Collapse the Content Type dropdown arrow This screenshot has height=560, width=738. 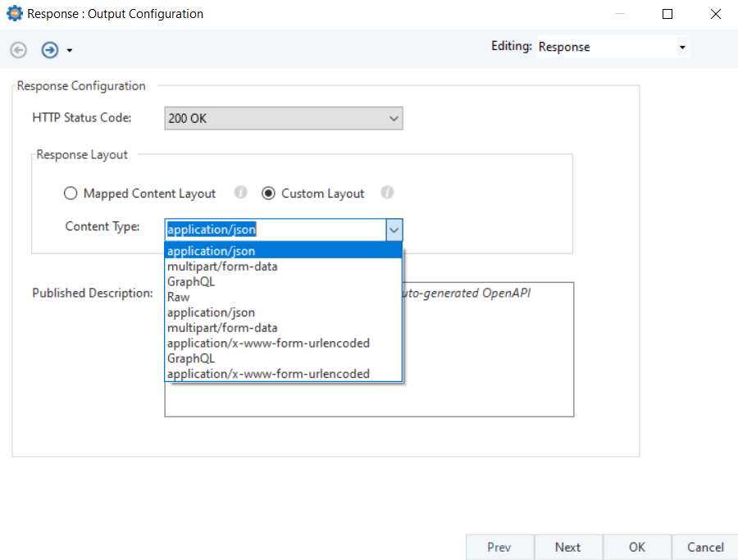(x=394, y=230)
